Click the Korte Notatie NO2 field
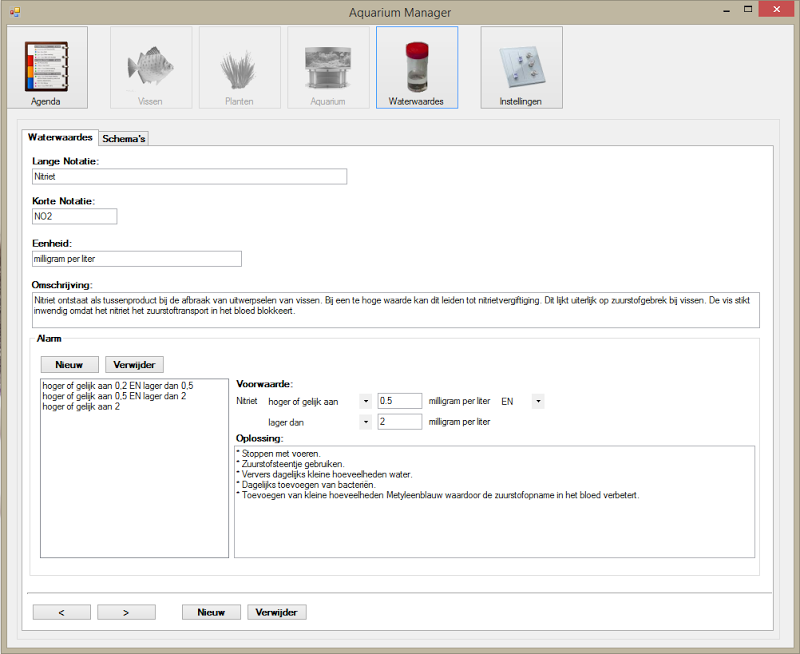 (74, 216)
